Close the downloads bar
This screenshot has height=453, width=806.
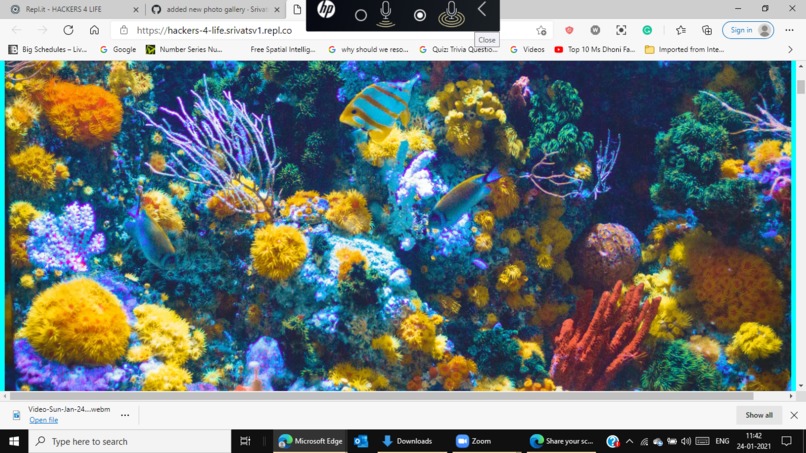click(794, 415)
